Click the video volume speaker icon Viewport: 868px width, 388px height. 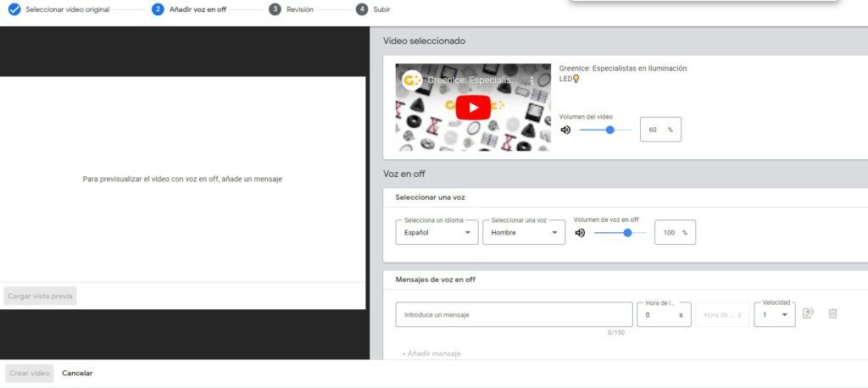click(x=565, y=130)
